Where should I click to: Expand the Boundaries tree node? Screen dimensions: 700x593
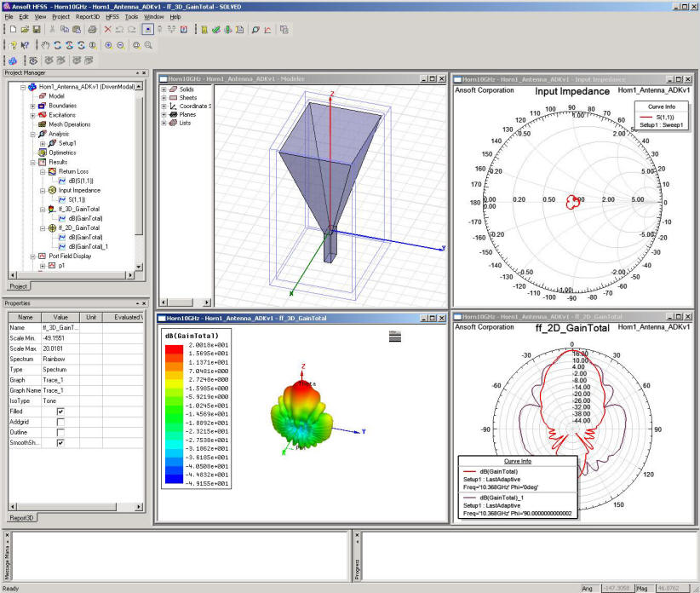pyautogui.click(x=32, y=106)
